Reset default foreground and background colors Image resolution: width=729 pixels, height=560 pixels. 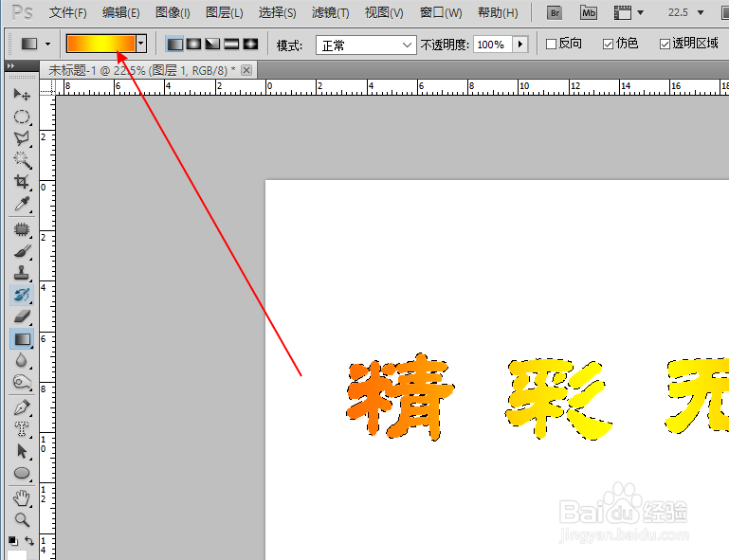[13, 540]
